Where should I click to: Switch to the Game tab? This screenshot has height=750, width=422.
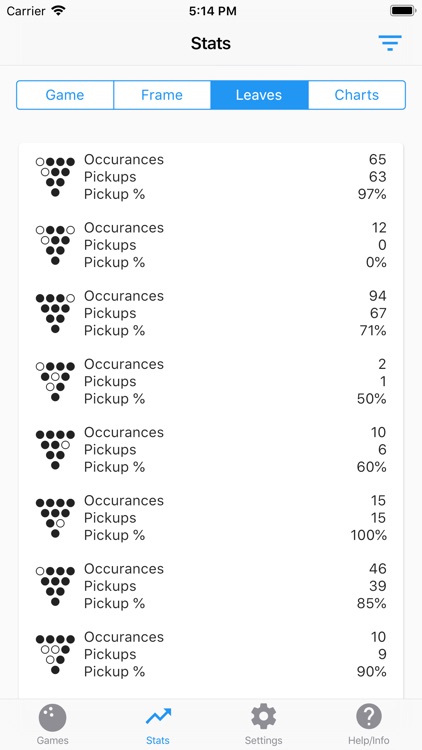coord(65,95)
